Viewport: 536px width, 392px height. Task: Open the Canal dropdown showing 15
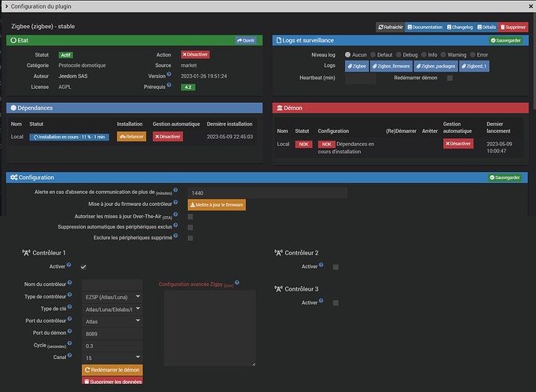(x=112, y=357)
